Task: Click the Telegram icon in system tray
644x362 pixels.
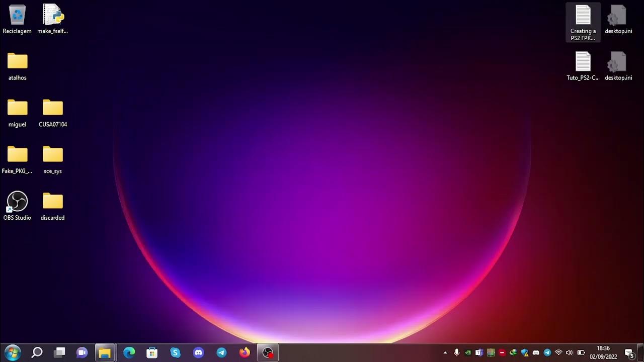Action: (547, 353)
